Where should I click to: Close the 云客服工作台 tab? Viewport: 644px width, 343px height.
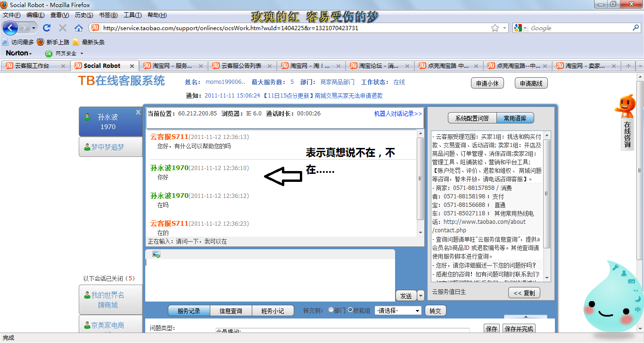tap(63, 66)
